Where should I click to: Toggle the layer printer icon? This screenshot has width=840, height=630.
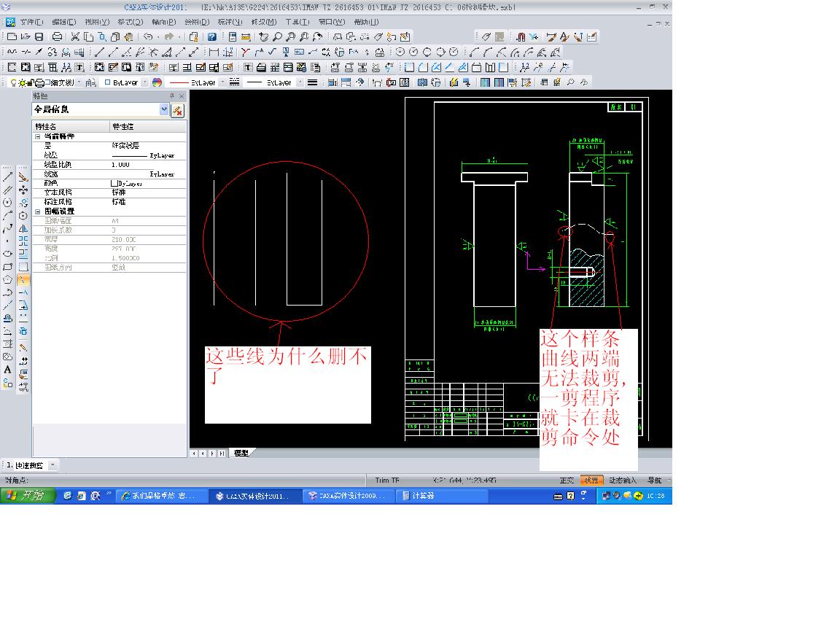coord(40,82)
